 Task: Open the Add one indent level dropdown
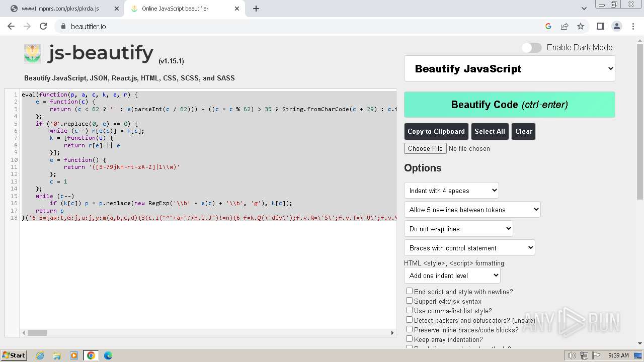click(x=452, y=276)
